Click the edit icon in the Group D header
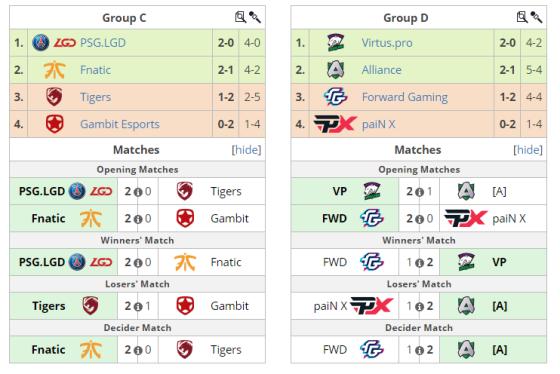The image size is (560, 374). point(536,17)
